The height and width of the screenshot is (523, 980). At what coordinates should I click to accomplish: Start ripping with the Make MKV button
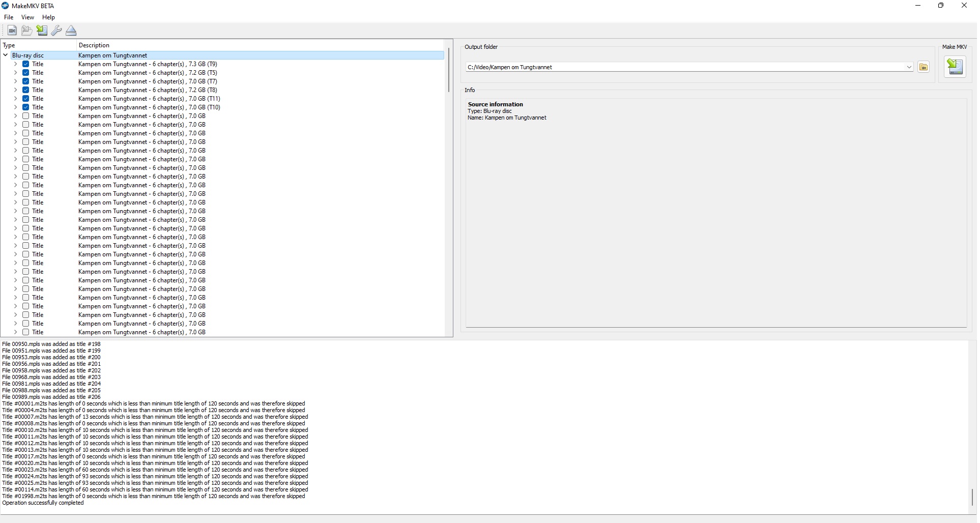point(955,67)
